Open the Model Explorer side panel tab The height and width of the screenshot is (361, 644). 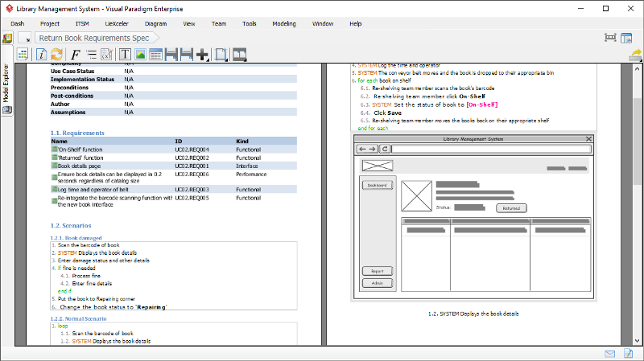point(6,82)
